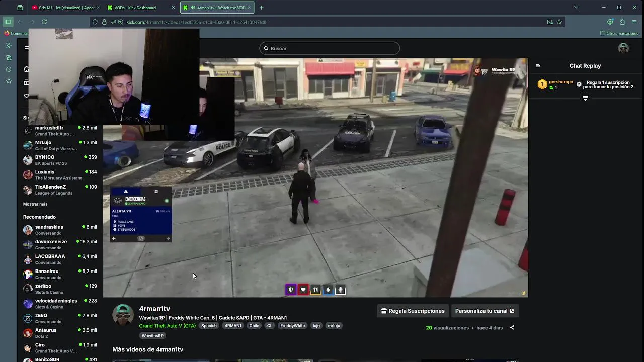The height and width of the screenshot is (362, 644).
Task: Toggle Picture-in-Picture icon in the address bar
Action: [x=550, y=22]
